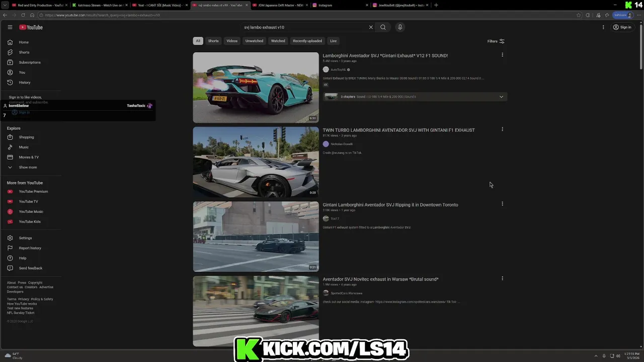Select the Videos filter chip
The height and width of the screenshot is (362, 644).
(232, 41)
